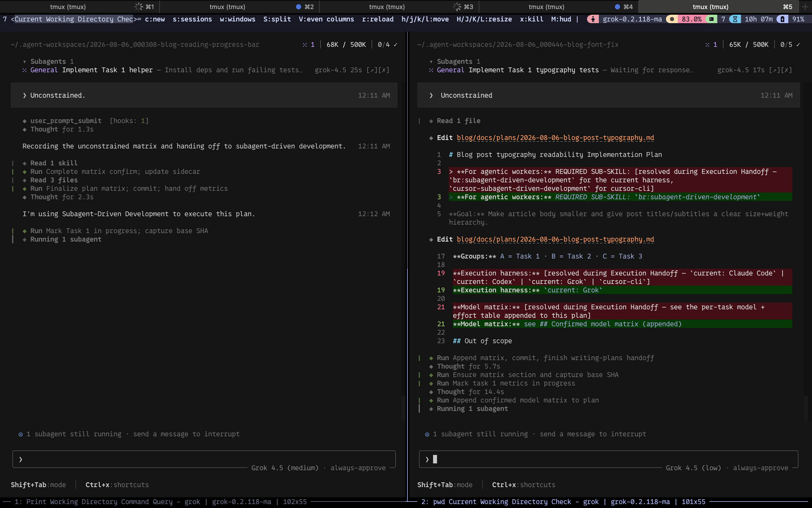Click the hourglass icon beside 10h 07m
The width and height of the screenshot is (812, 508).
coord(735,19)
